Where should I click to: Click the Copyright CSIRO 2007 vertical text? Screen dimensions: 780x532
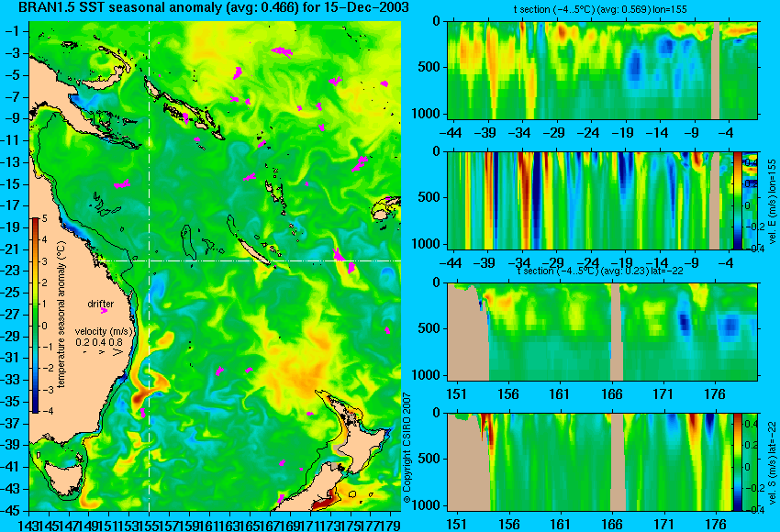[407, 448]
